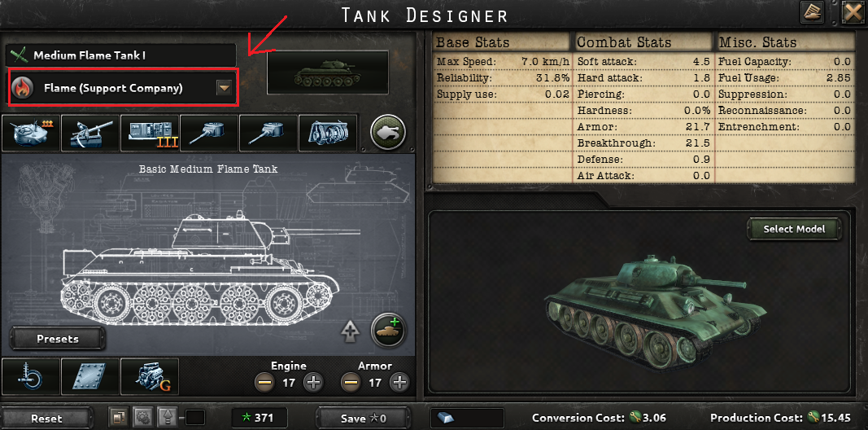Image resolution: width=868 pixels, height=430 pixels.
Task: Click the duplicate design icon beside Reset
Action: coord(118,417)
